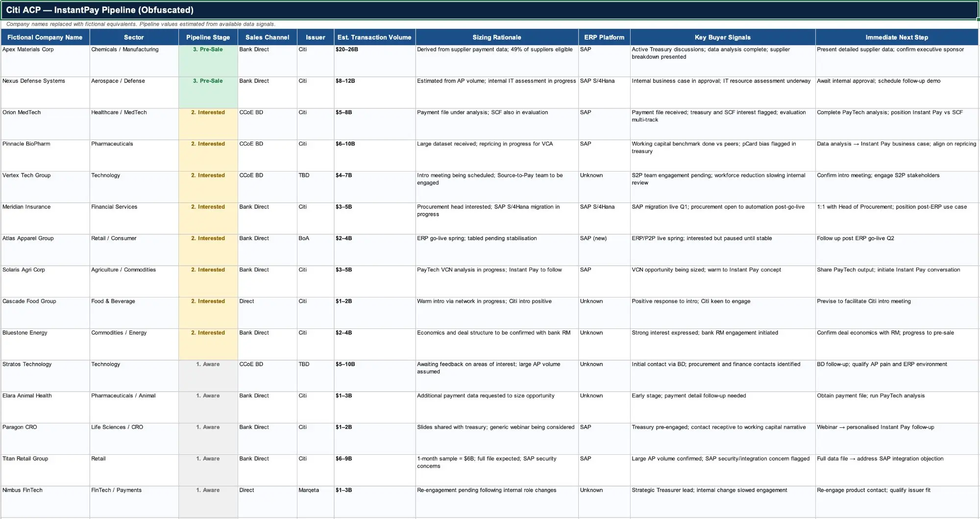Click the Key Buyer Signals header cell

pyautogui.click(x=722, y=37)
